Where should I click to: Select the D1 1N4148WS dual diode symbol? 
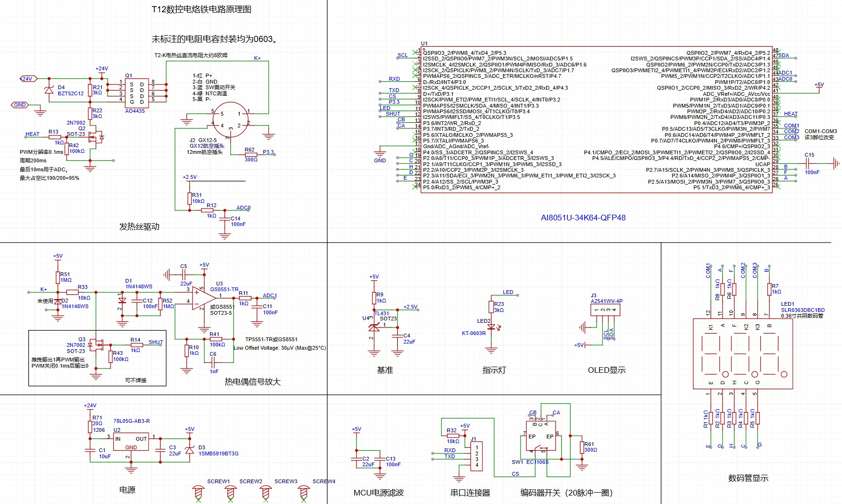click(x=122, y=300)
